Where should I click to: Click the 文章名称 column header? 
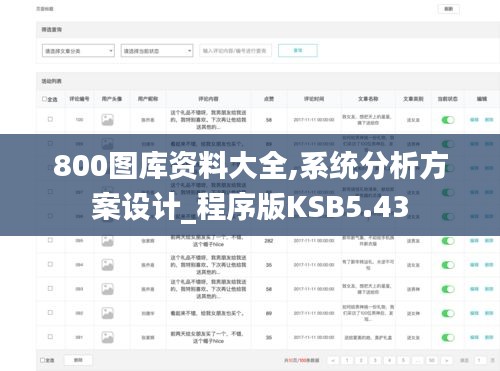click(x=368, y=99)
